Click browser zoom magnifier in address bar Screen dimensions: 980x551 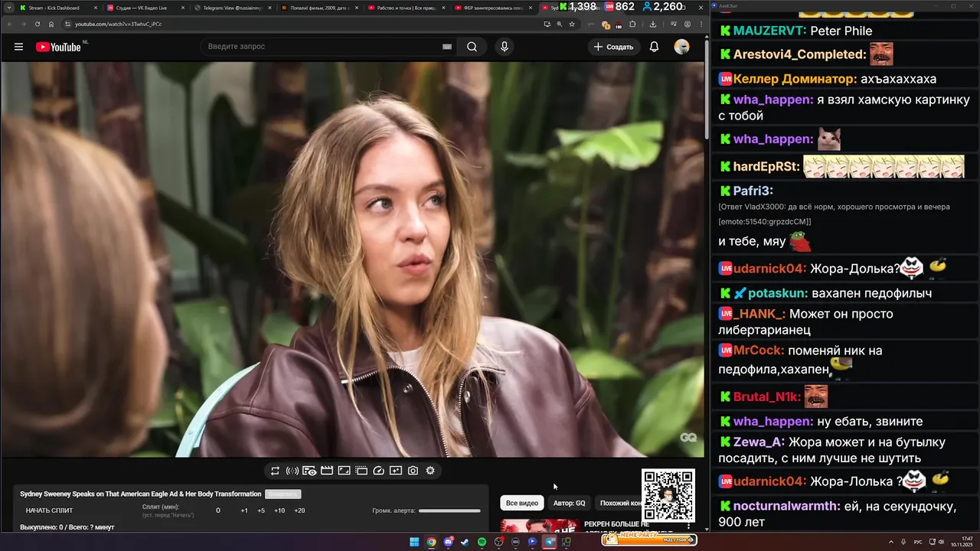click(560, 24)
